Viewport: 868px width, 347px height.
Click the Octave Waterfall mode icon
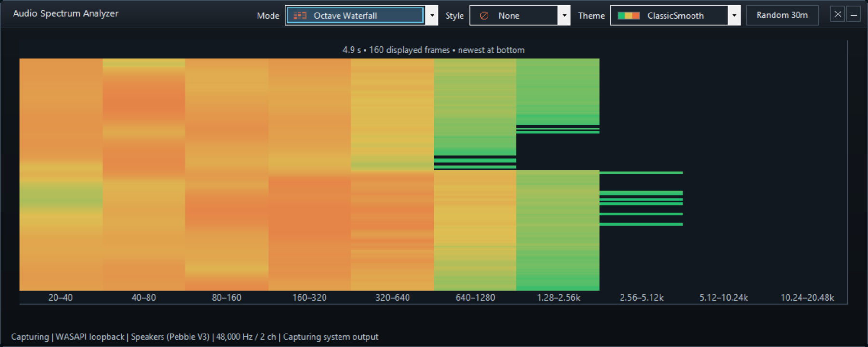300,15
